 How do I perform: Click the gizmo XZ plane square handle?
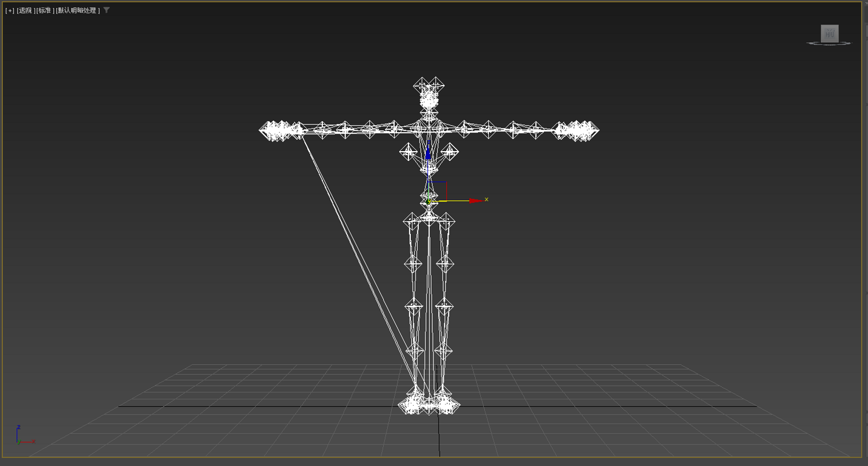tap(438, 190)
